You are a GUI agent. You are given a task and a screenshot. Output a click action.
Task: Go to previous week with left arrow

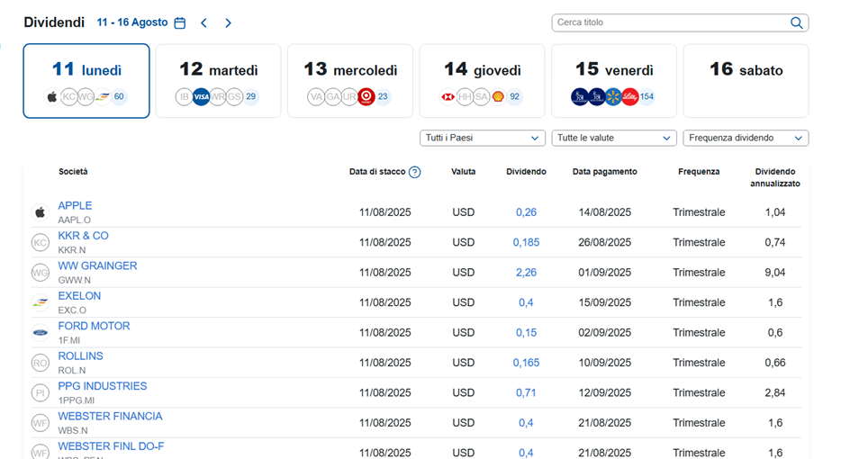click(203, 23)
